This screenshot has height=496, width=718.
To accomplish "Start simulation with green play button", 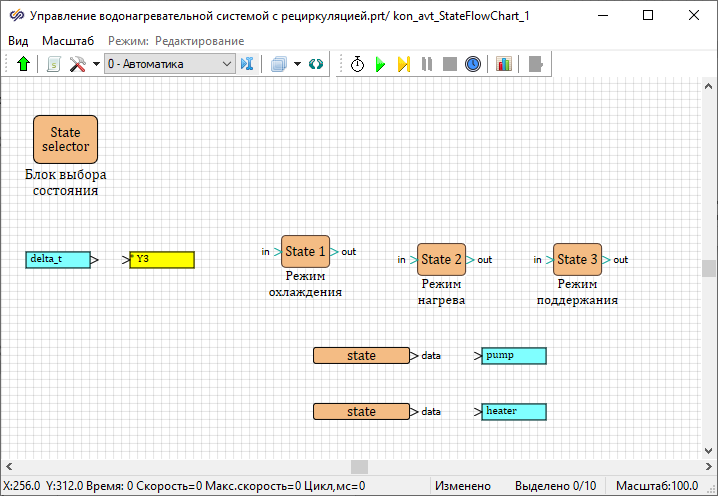I will tap(380, 64).
